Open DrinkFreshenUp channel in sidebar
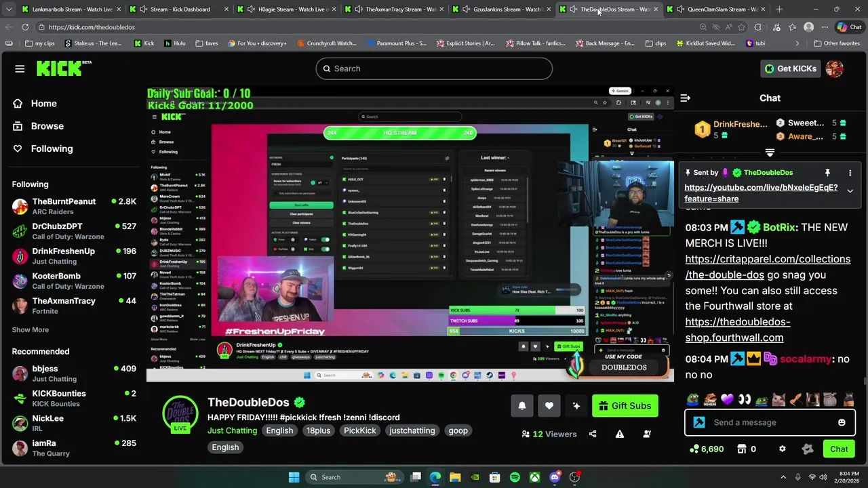Viewport: 868px width, 488px height. tap(73, 256)
